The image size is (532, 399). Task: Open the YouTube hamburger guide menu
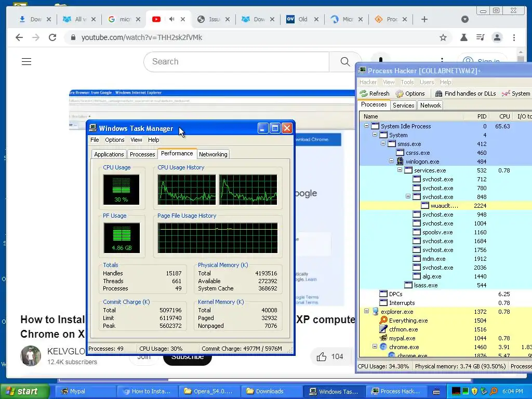26,61
